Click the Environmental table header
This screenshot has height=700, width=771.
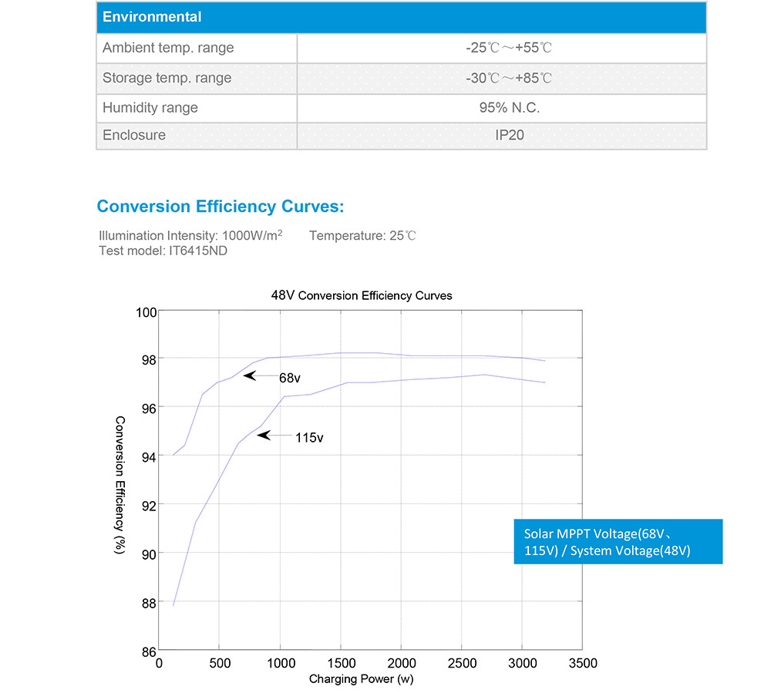click(401, 17)
